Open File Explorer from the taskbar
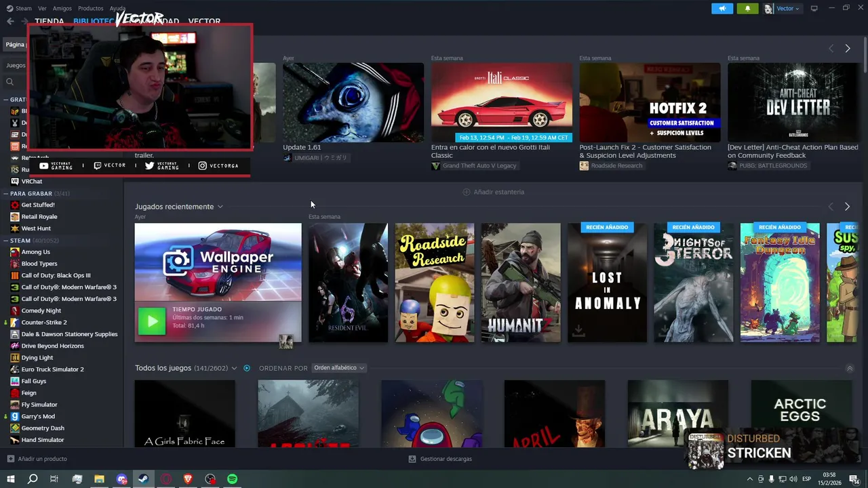This screenshot has width=868, height=488. (99, 479)
